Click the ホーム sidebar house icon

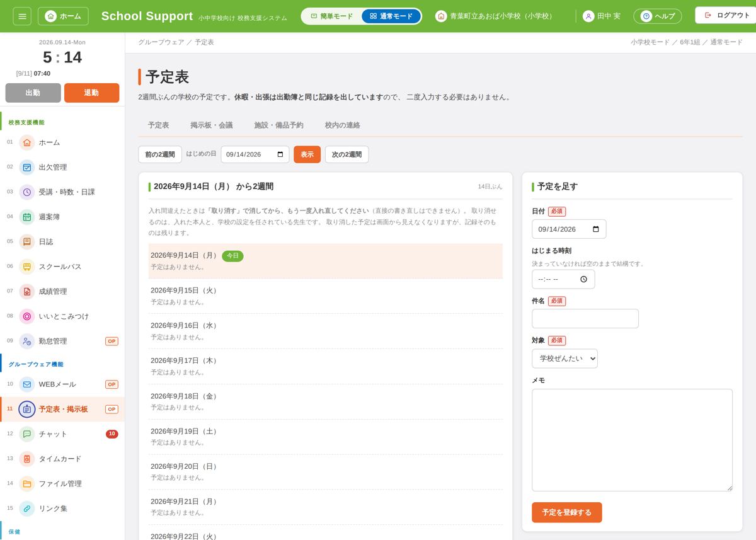tap(27, 142)
